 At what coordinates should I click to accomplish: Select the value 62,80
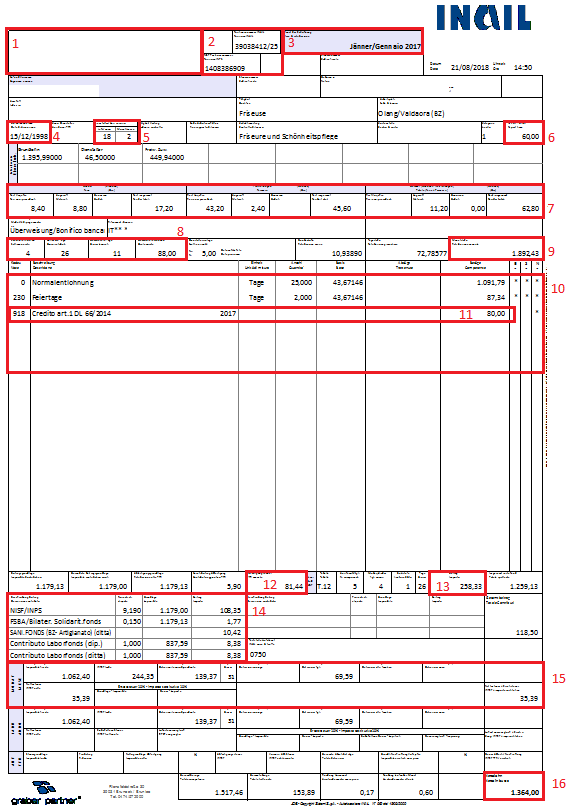click(530, 208)
